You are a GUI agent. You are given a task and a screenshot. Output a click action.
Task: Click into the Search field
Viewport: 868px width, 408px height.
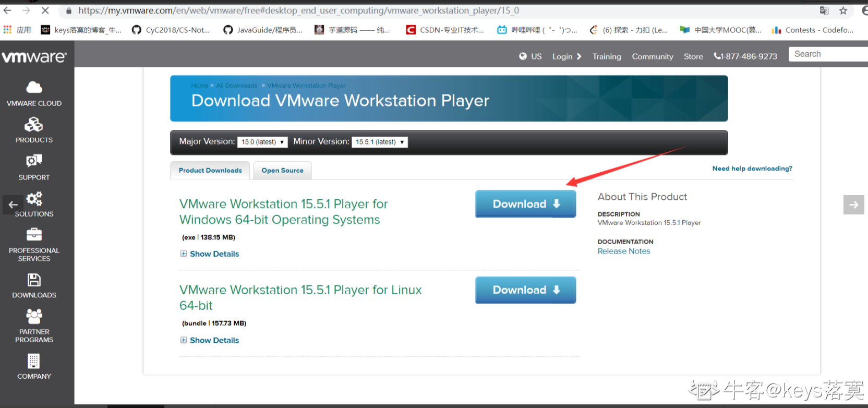point(828,54)
